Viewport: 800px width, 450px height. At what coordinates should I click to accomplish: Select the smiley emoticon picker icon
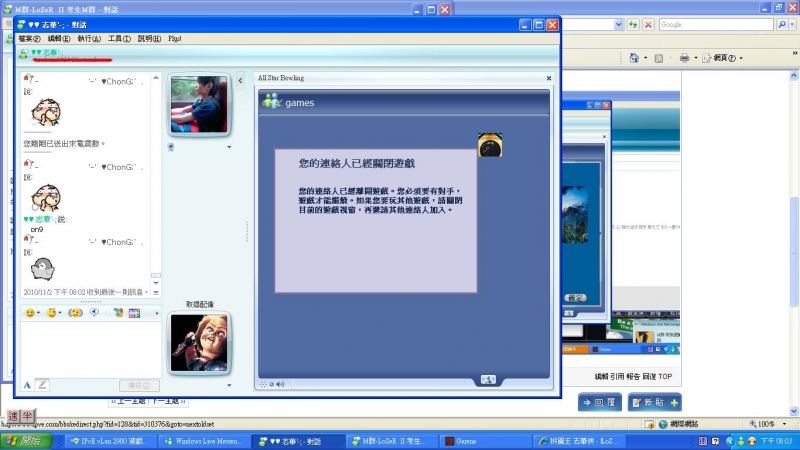tap(30, 313)
